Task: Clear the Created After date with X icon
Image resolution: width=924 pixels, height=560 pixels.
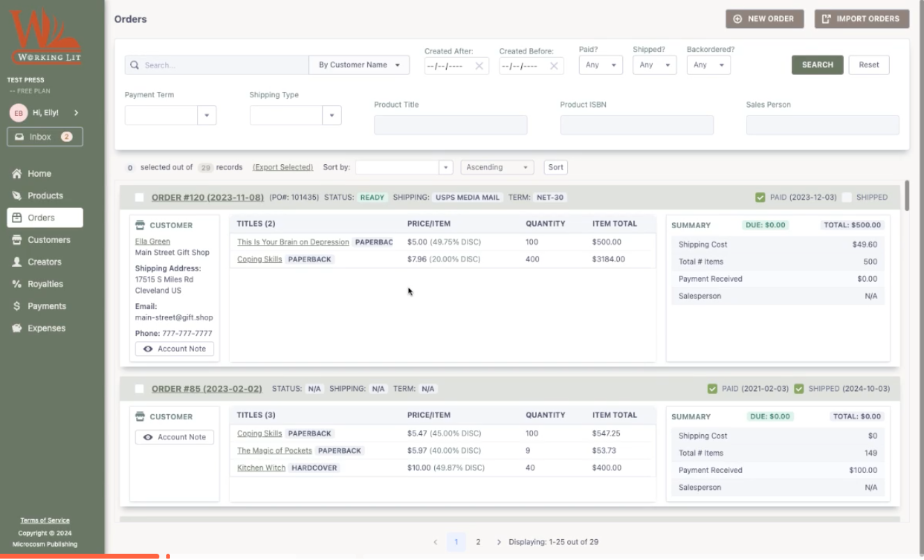Action: click(479, 66)
